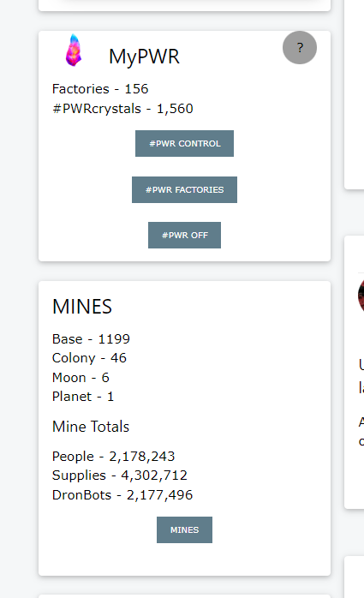Click the colorful PWR crystal logo
Screen dimensions: 364x598
click(74, 50)
